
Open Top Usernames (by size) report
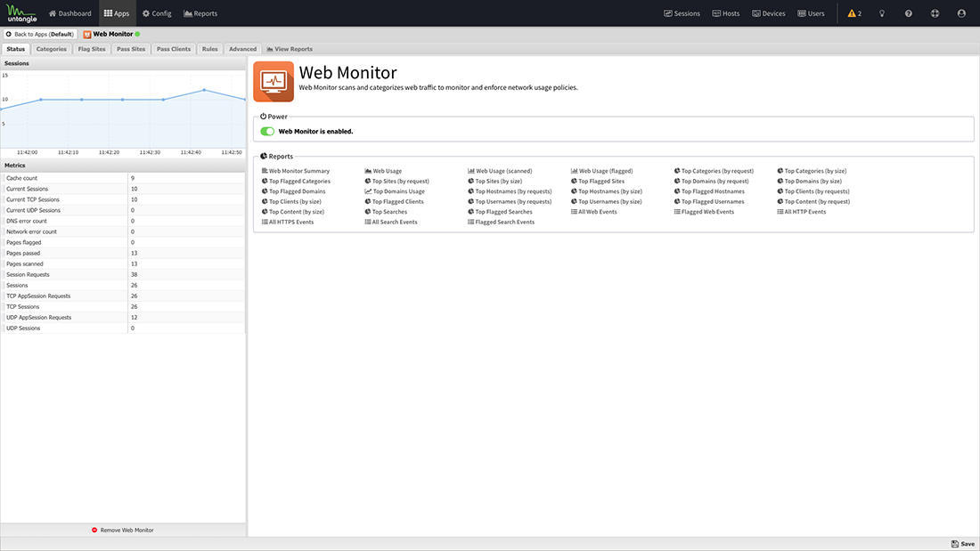pos(606,202)
